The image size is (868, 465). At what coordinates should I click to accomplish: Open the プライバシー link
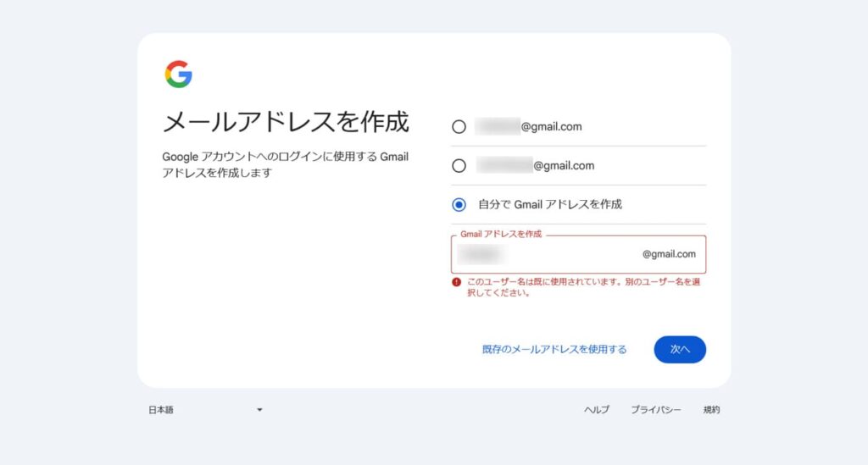coord(656,410)
